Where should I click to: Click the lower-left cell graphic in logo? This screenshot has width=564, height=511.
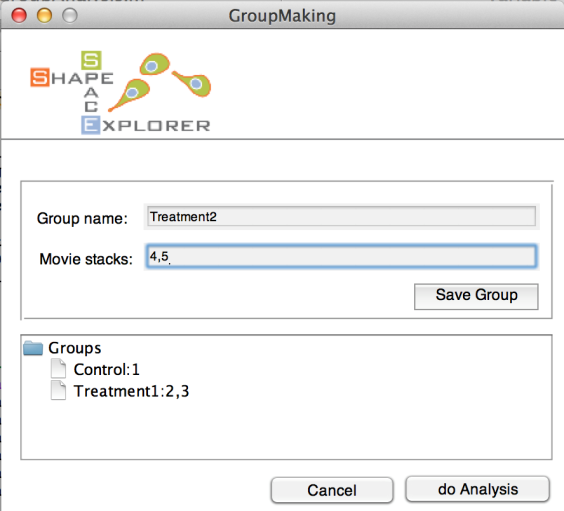[129, 95]
